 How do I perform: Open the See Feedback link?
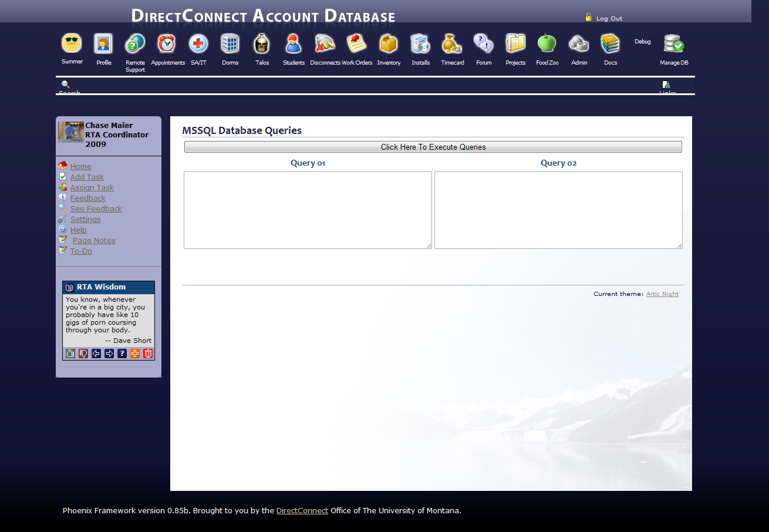(96, 209)
